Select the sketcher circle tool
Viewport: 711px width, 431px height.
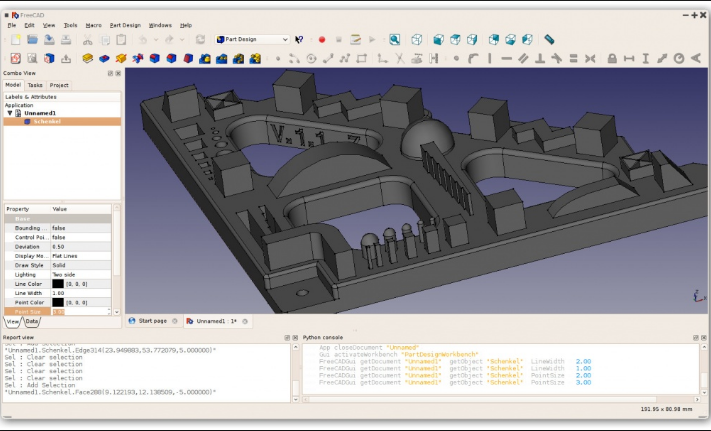312,58
